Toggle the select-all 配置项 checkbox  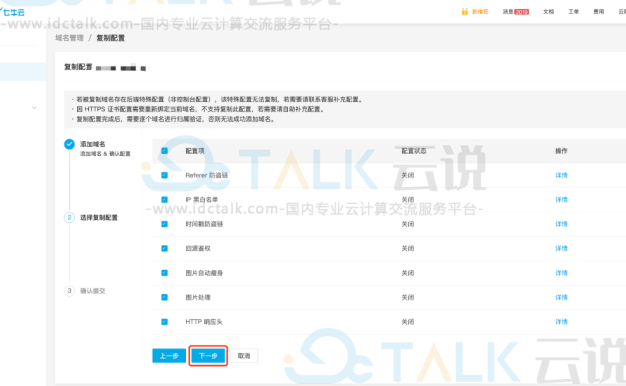[x=164, y=150]
